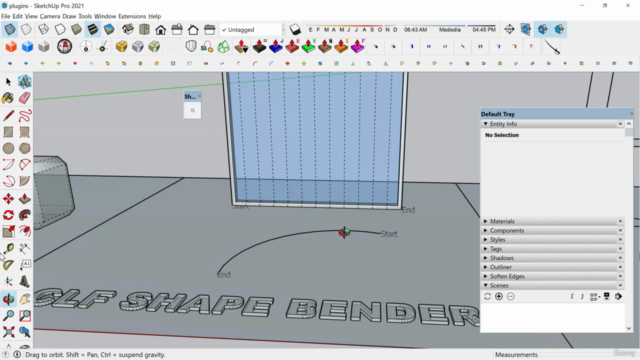Choose the Rectangle drawing tool
This screenshot has height=360, width=640.
pos(8,132)
